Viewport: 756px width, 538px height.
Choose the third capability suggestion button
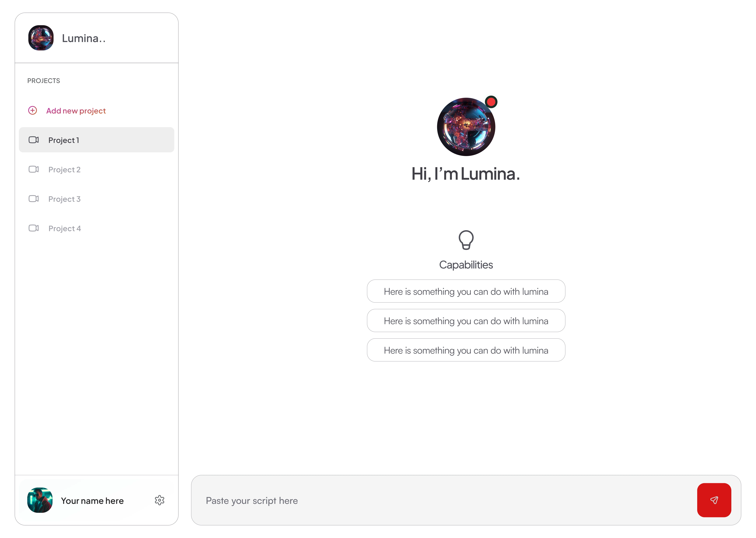[466, 350]
